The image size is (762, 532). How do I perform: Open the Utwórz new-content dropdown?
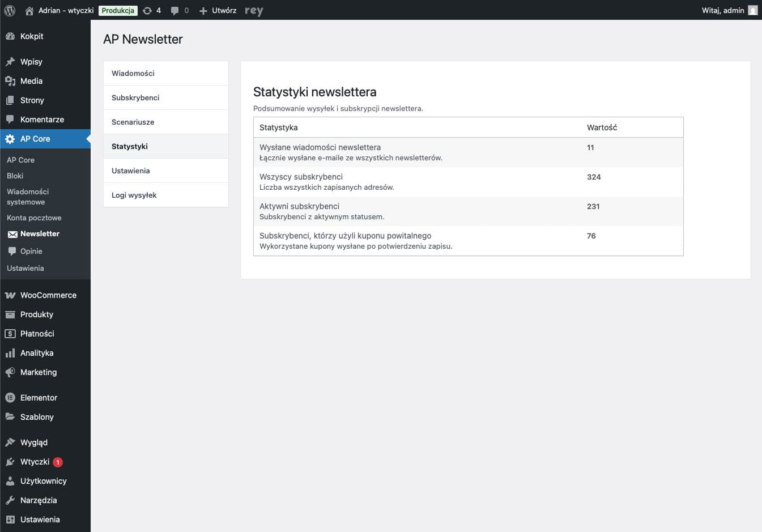click(216, 10)
